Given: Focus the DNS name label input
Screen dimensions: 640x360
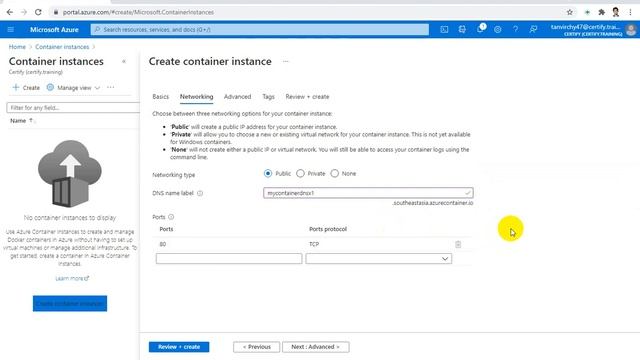Looking at the screenshot, I should point(368,193).
